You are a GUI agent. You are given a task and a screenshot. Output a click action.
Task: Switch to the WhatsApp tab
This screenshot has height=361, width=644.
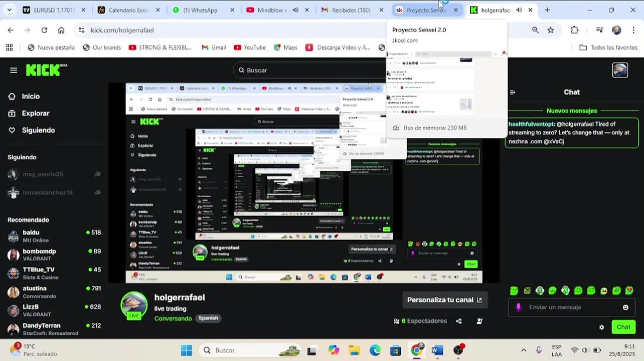[x=203, y=10]
